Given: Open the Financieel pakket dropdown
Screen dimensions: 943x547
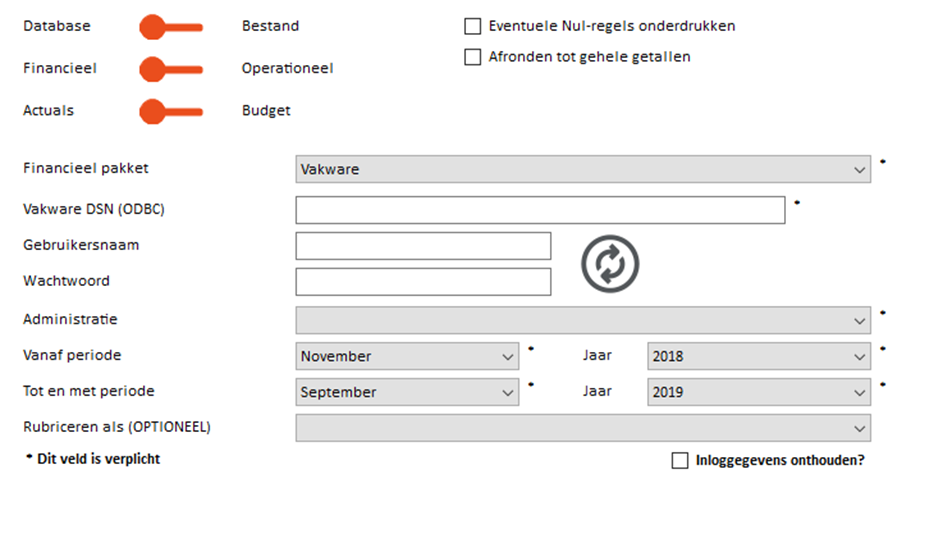Looking at the screenshot, I should click(x=583, y=170).
